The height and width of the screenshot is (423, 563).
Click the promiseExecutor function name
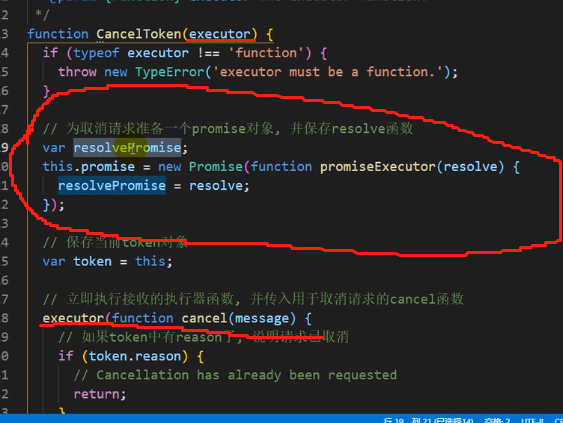coord(378,167)
